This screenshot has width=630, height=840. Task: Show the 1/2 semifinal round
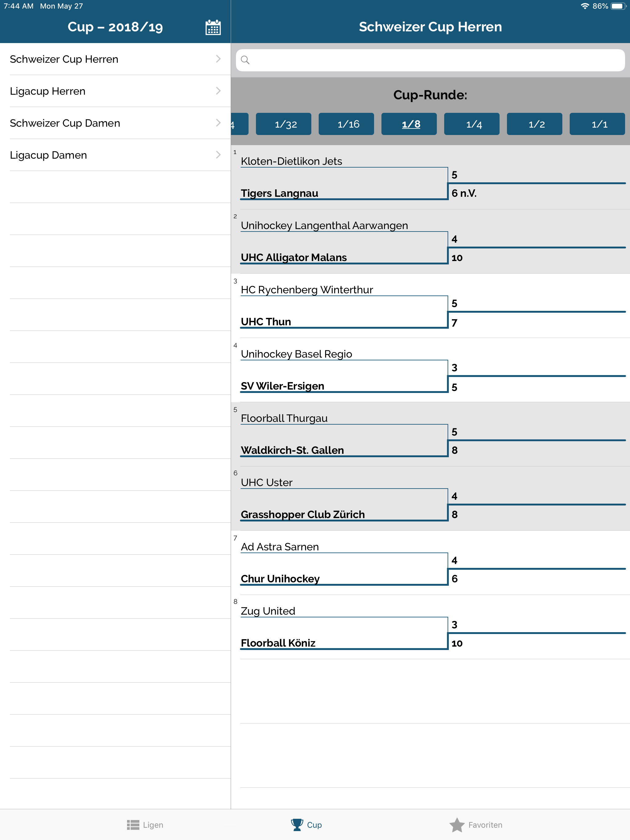coord(534,124)
